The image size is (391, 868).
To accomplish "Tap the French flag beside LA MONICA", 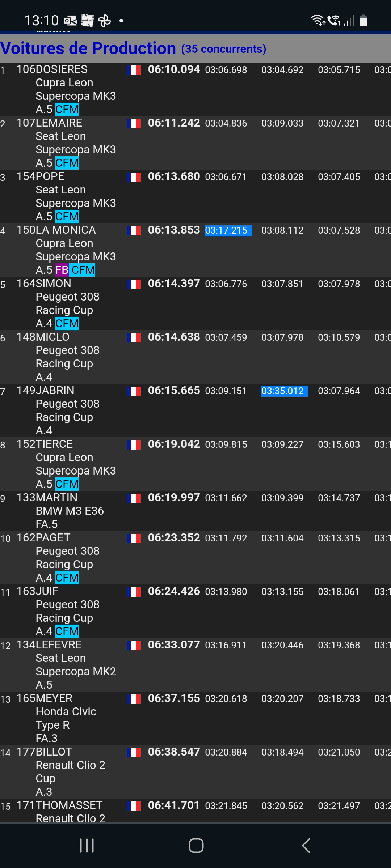I will (x=134, y=231).
